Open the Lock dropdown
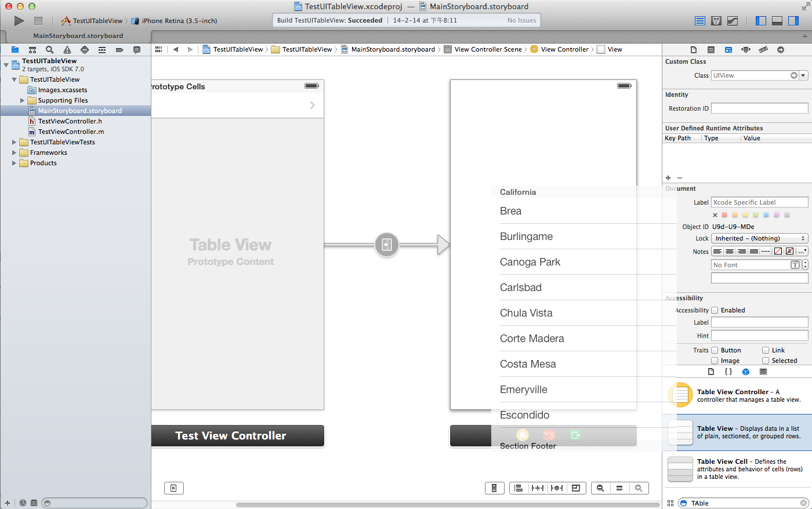Screen dimensions: 812x509 759,238
